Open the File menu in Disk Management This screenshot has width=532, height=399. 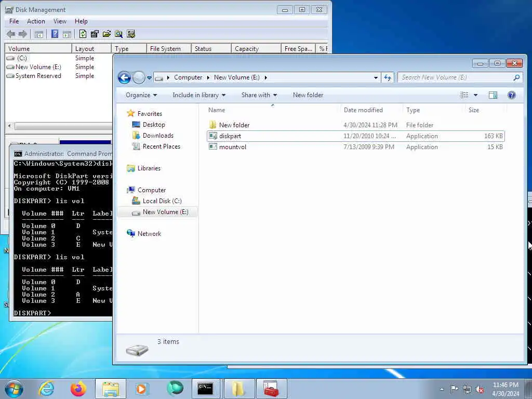pyautogui.click(x=14, y=21)
